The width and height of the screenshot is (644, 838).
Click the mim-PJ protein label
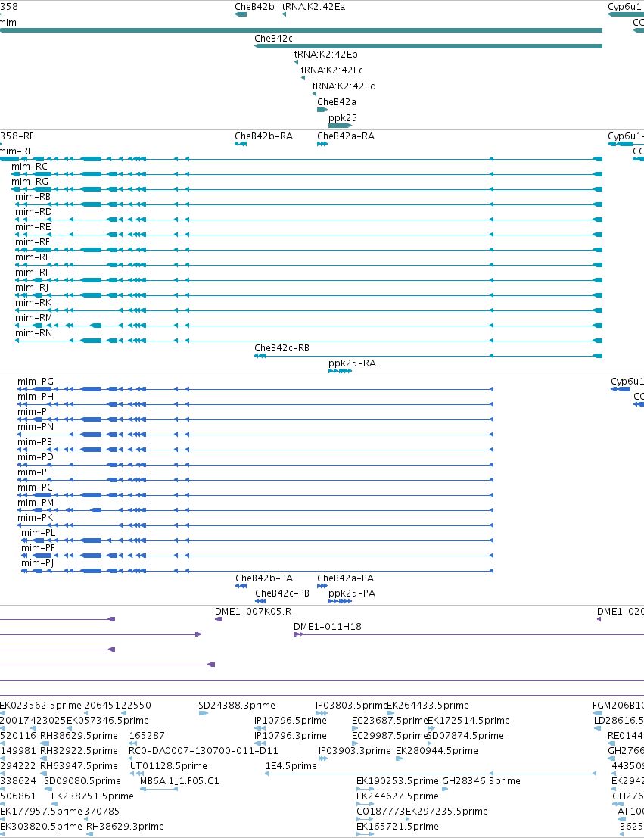click(37, 563)
